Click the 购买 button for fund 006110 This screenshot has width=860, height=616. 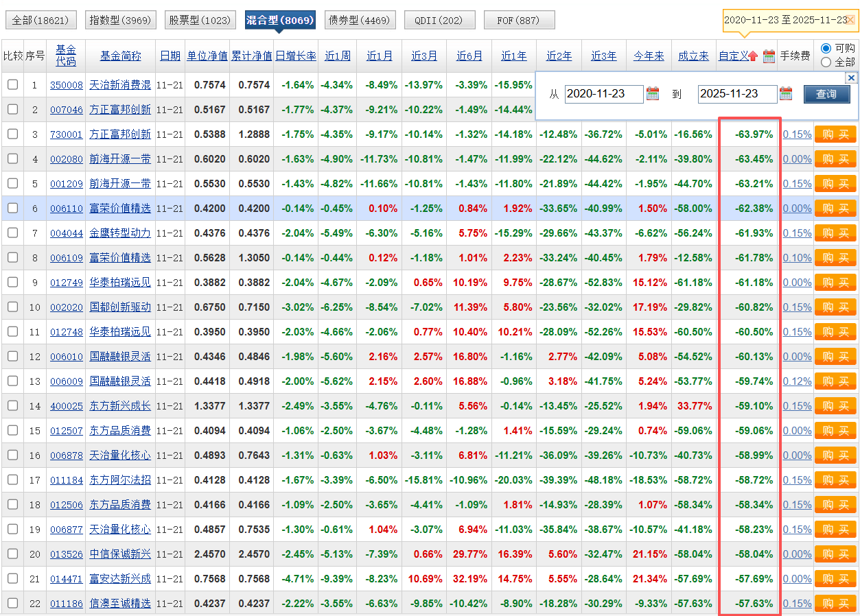[x=835, y=209]
